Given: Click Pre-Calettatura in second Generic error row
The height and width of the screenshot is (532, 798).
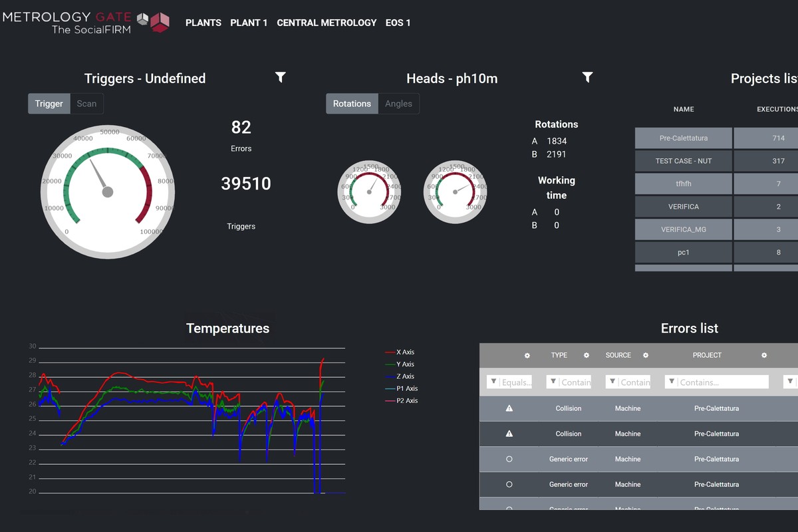Looking at the screenshot, I should click(x=716, y=484).
